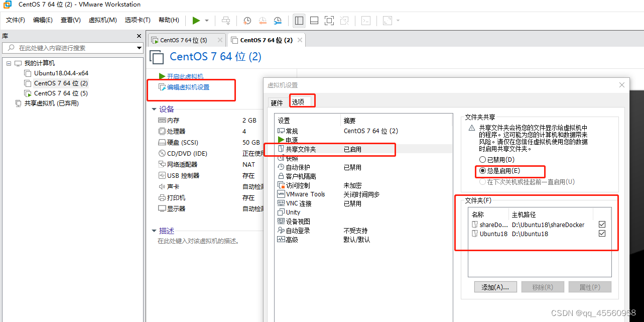Select CentOS 7 64 位 (5) in library tree

[61, 93]
